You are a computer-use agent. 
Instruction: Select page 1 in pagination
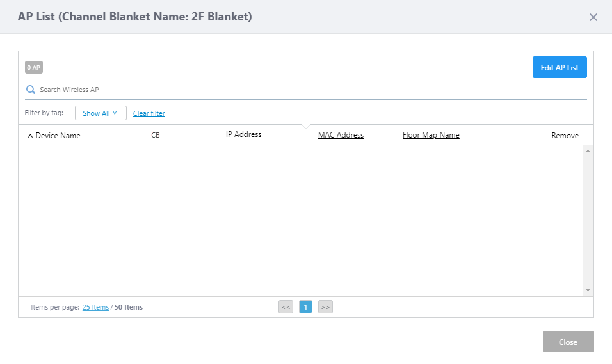tap(305, 307)
